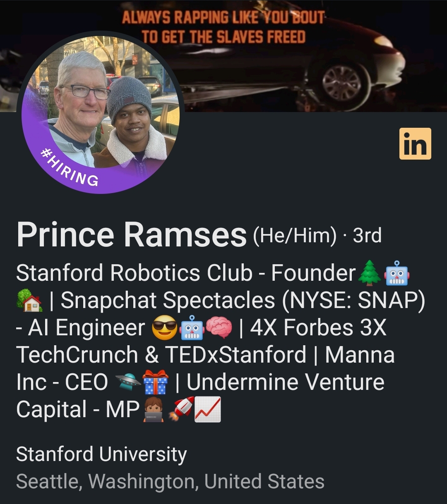This screenshot has height=504, width=447.
Task: Click the wrapped gift emoji
Action: 155,382
